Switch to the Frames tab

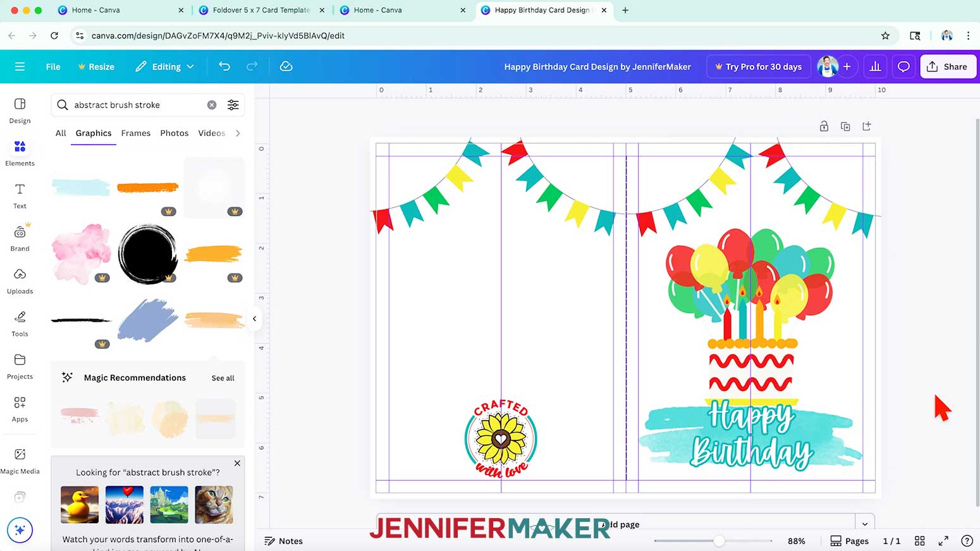136,133
